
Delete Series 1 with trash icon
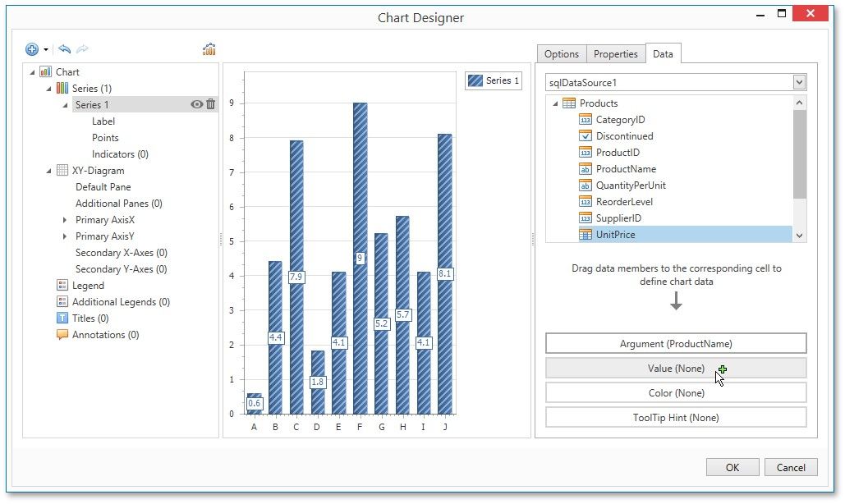pyautogui.click(x=211, y=104)
